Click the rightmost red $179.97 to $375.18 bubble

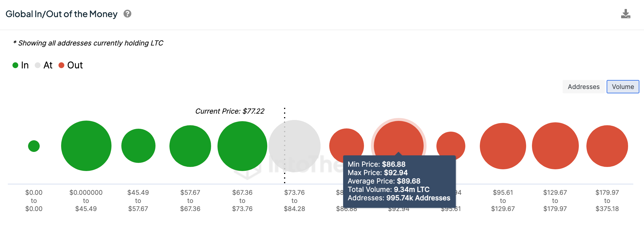pyautogui.click(x=608, y=146)
